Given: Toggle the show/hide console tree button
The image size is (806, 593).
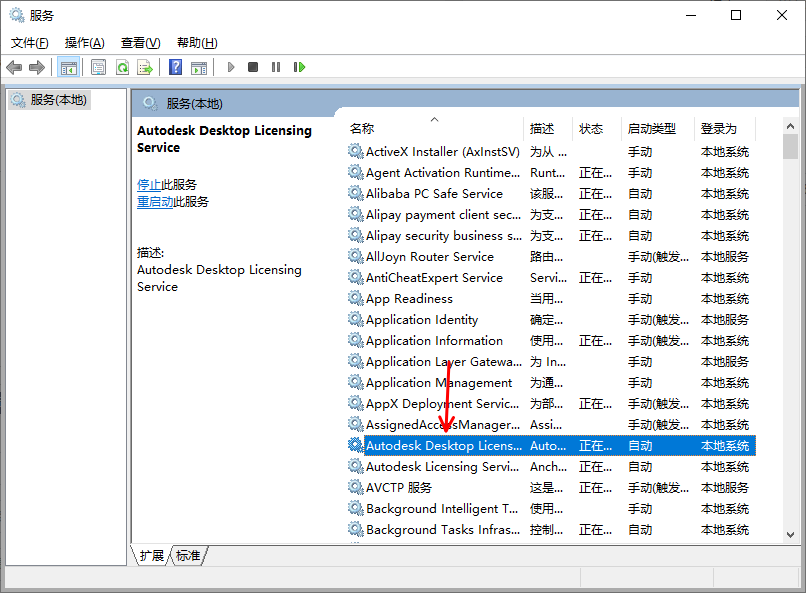Looking at the screenshot, I should [x=69, y=67].
